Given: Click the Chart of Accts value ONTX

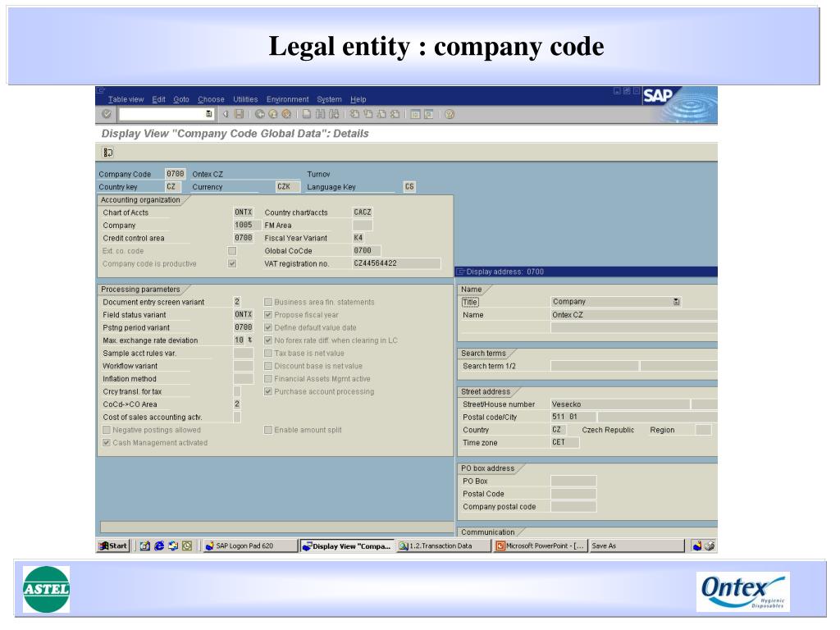Looking at the screenshot, I should click(244, 212).
